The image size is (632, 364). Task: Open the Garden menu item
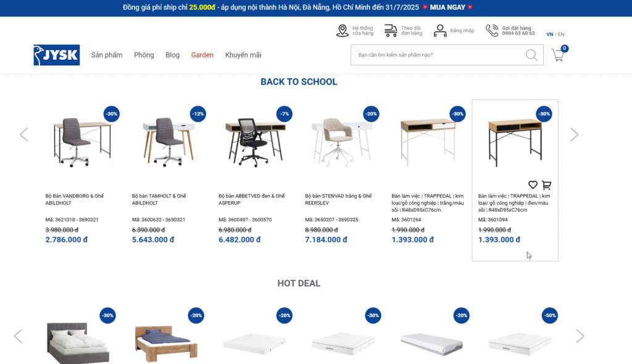(x=202, y=55)
